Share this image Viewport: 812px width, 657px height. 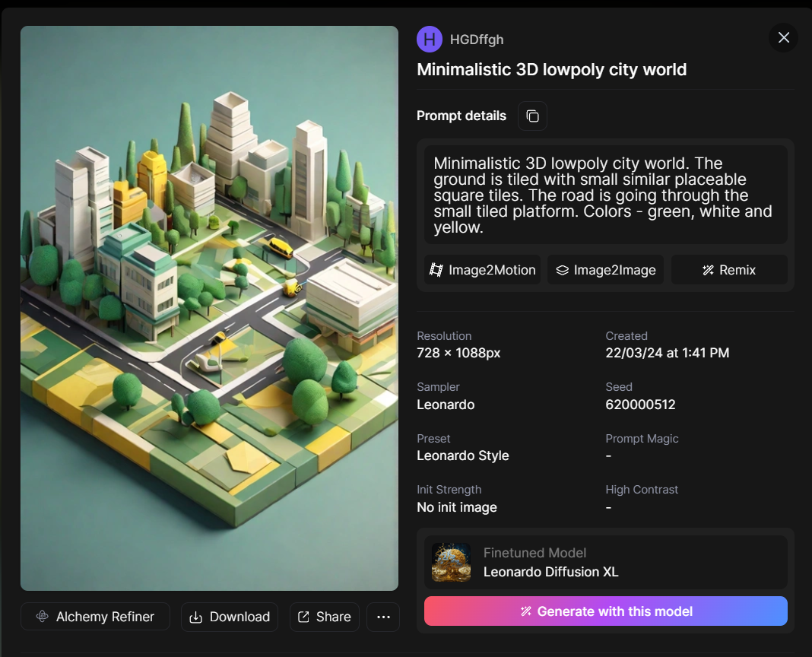point(324,617)
